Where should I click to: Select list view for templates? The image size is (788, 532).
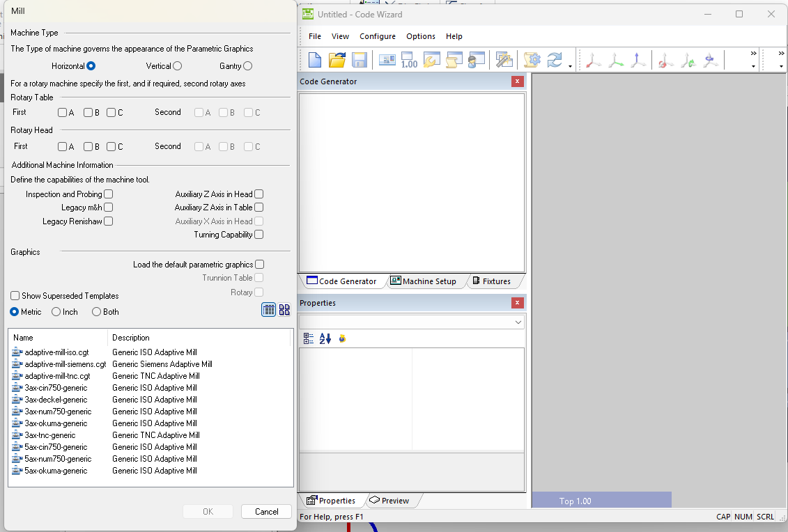(268, 309)
